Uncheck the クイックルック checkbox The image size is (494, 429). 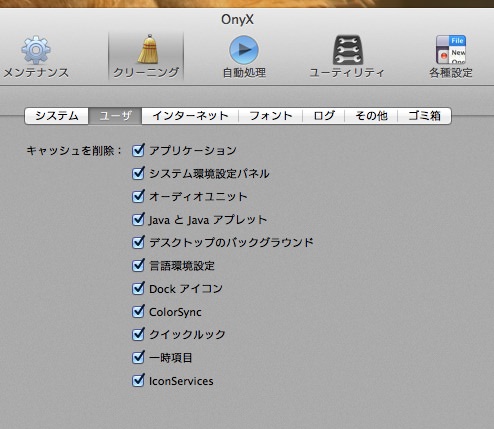pyautogui.click(x=138, y=335)
